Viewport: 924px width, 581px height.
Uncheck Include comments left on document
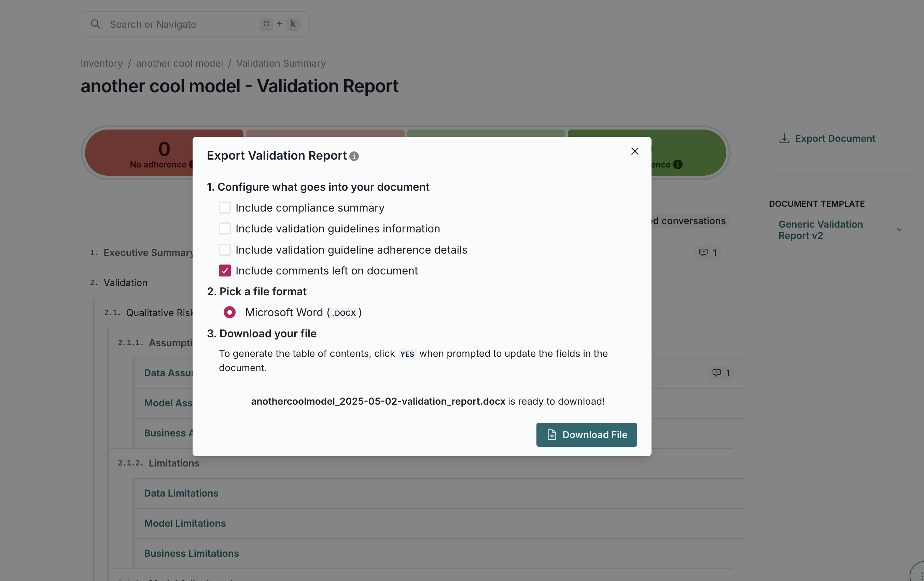click(x=225, y=271)
